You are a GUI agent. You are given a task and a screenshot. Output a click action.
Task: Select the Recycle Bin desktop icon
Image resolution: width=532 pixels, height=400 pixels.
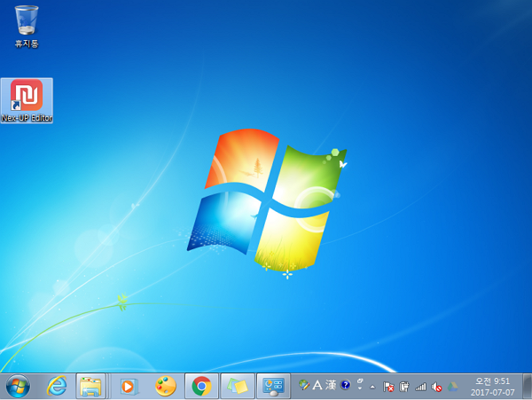[x=27, y=27]
